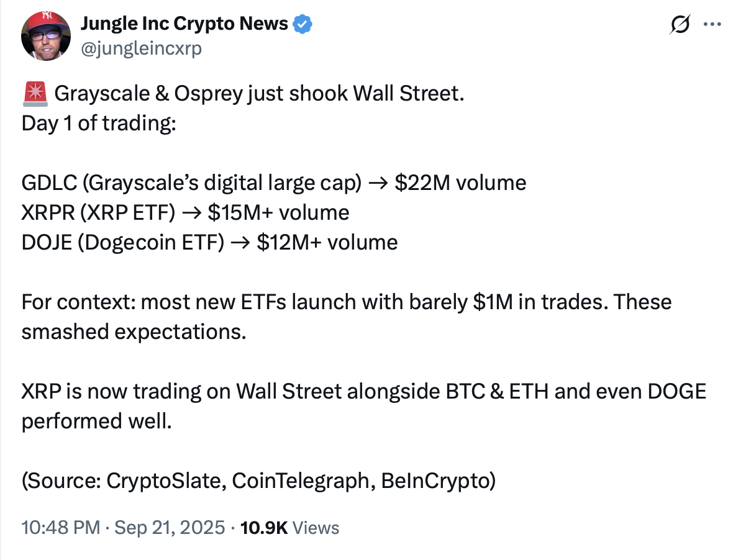Open the @jungleincxrp handle link
Image resolution: width=738 pixels, height=560 pixels.
click(141, 48)
